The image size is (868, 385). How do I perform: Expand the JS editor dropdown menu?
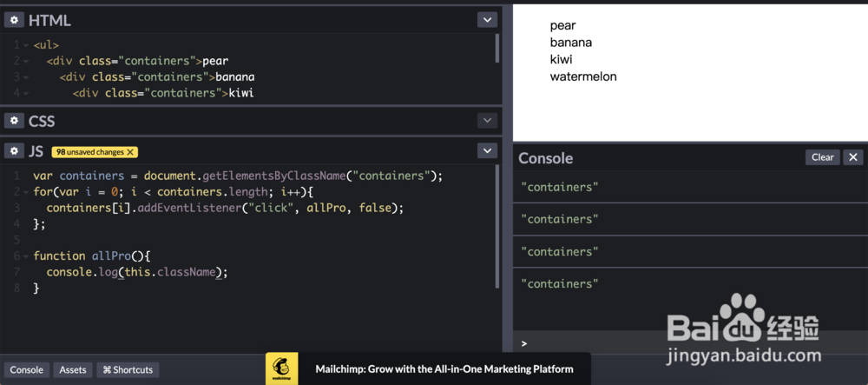(487, 151)
